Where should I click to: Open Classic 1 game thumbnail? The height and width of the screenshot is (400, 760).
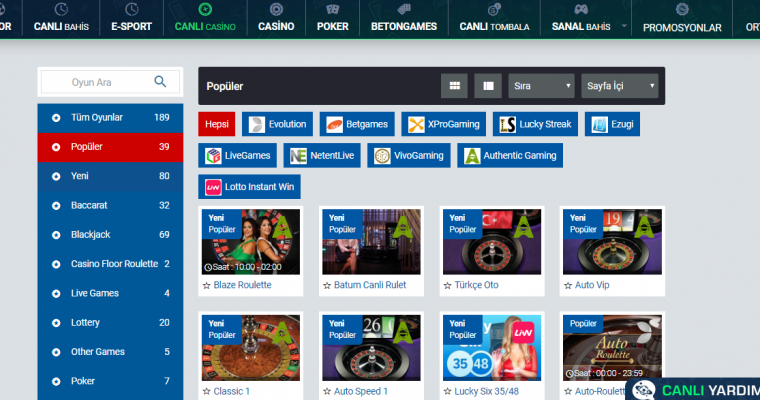tap(251, 348)
